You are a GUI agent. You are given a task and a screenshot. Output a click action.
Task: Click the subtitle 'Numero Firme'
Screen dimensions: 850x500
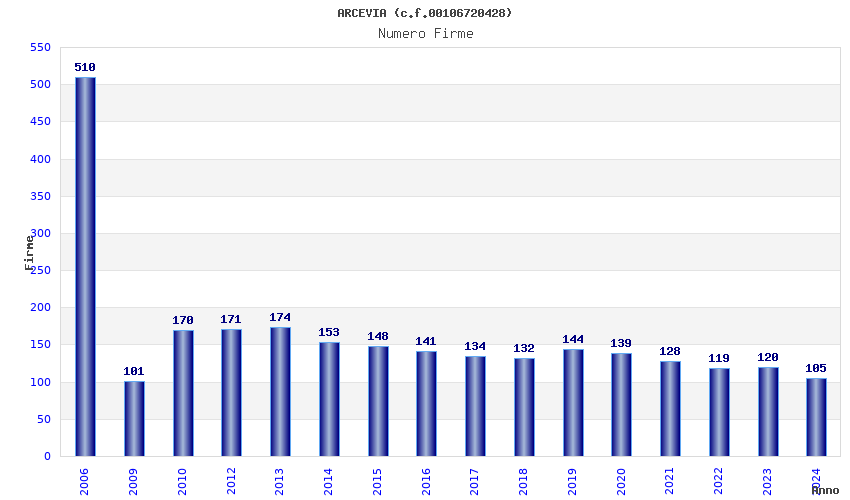pos(426,34)
